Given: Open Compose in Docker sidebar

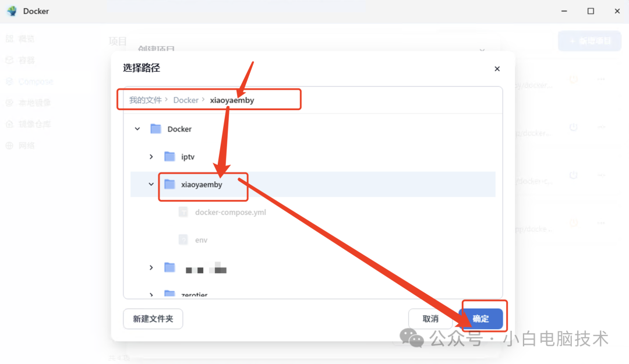Looking at the screenshot, I should pyautogui.click(x=36, y=82).
